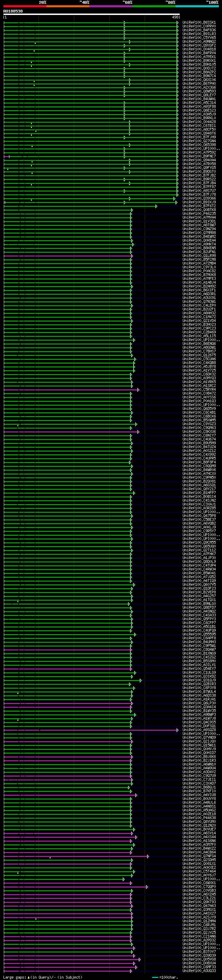Screen dimensions: 222x980
Task: Select hit label UniRef100_B3T0V7
Action: [199, 951]
